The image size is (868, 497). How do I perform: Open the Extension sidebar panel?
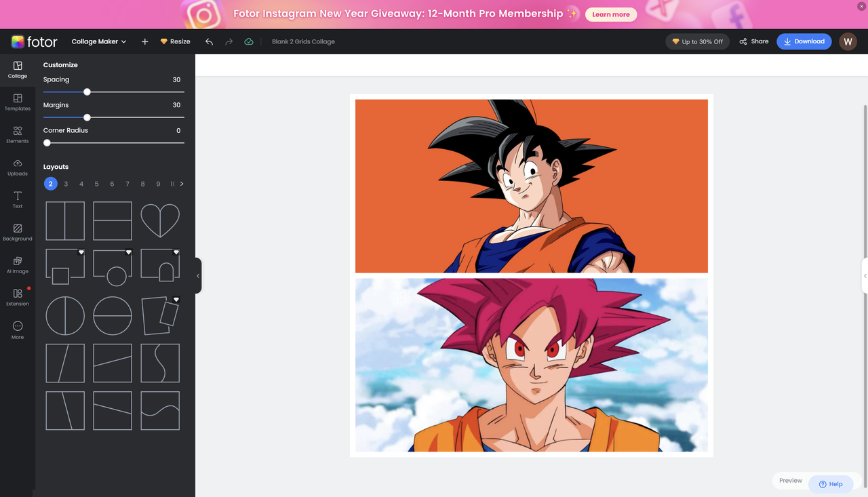(18, 298)
